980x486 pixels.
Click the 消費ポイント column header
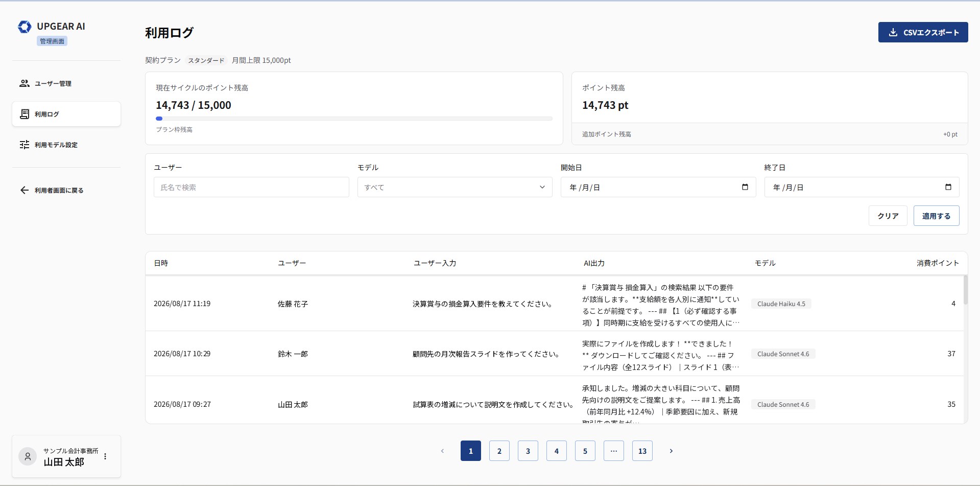938,263
